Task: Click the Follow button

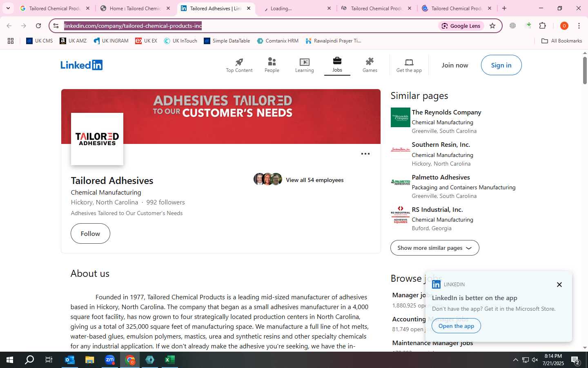Action: (x=90, y=233)
